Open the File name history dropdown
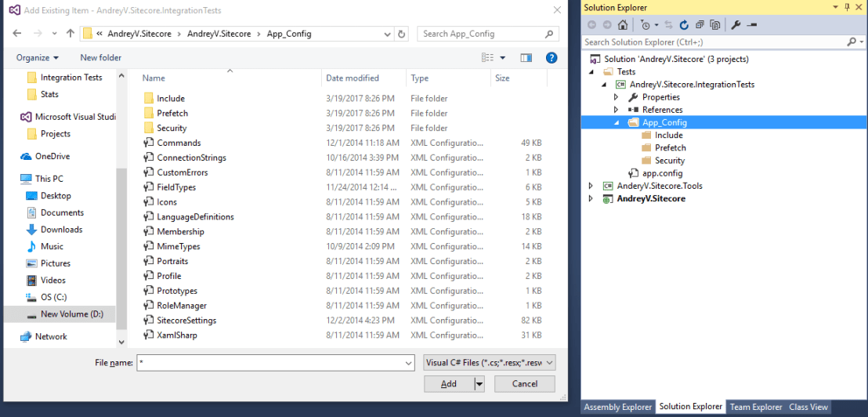The image size is (868, 417). 409,363
